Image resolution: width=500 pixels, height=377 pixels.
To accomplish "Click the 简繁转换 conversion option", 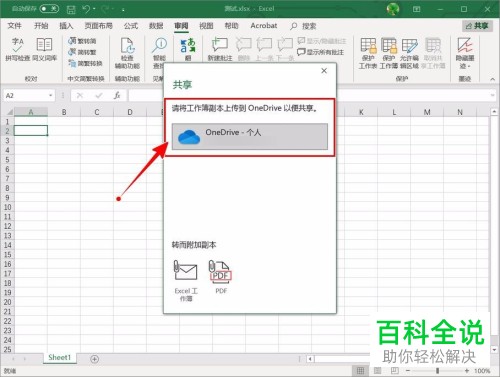I will click(x=85, y=63).
